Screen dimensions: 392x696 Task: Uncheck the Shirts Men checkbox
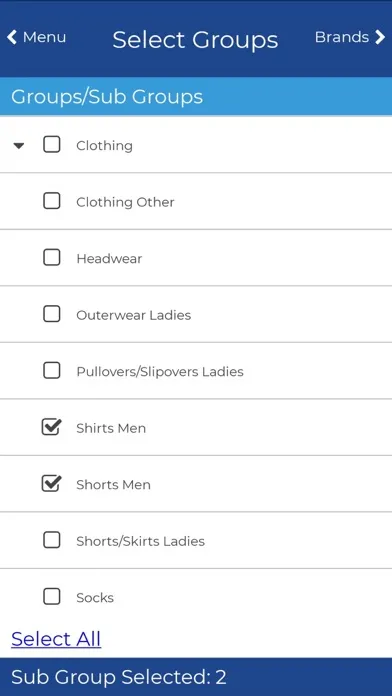pos(51,427)
